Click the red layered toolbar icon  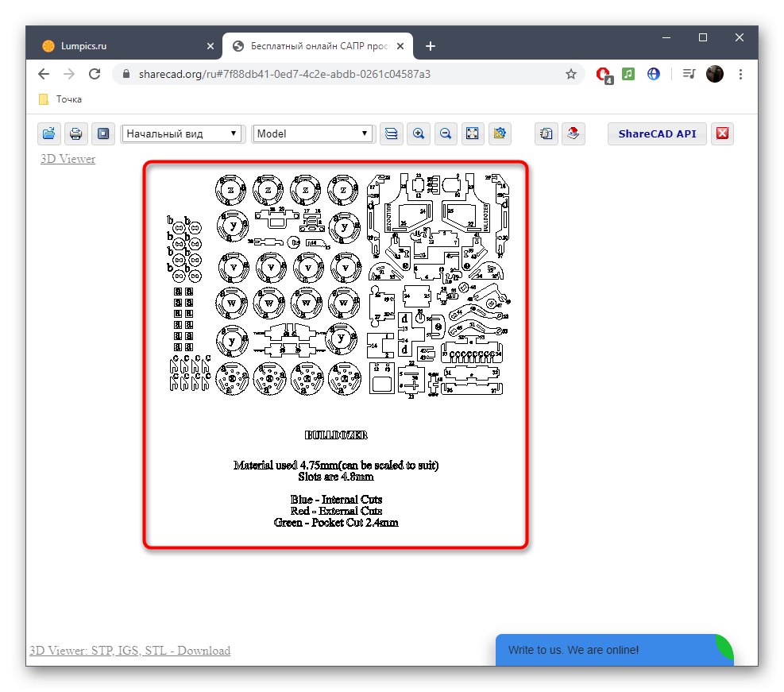click(x=573, y=133)
